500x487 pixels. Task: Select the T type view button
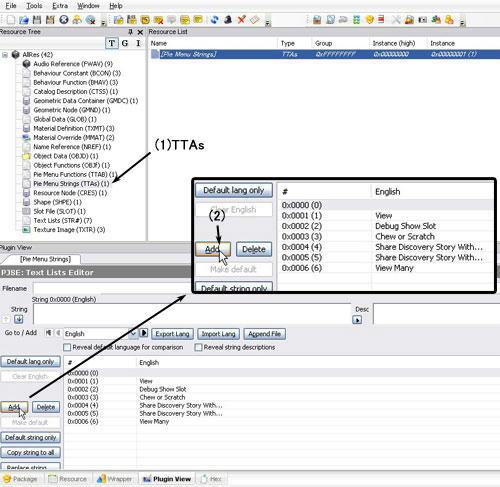[112, 43]
